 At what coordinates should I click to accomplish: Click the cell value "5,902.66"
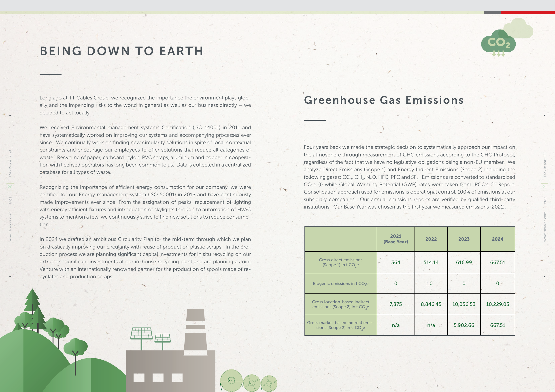(464, 325)
